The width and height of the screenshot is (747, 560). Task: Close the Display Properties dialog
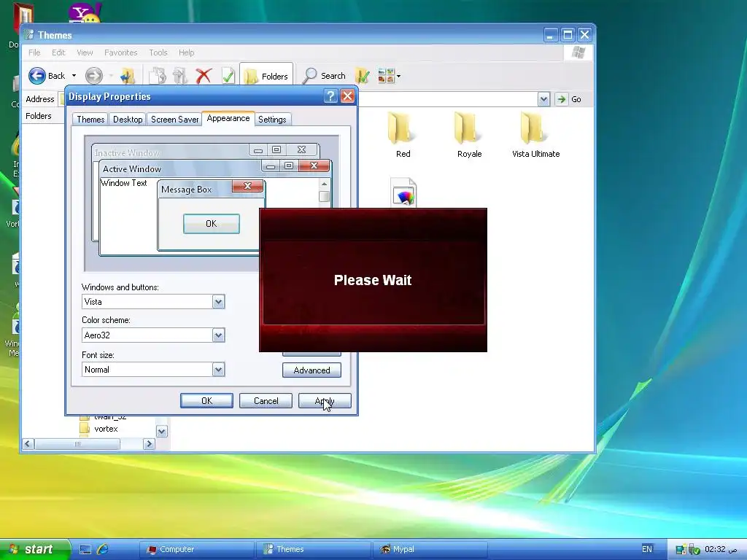pyautogui.click(x=348, y=96)
